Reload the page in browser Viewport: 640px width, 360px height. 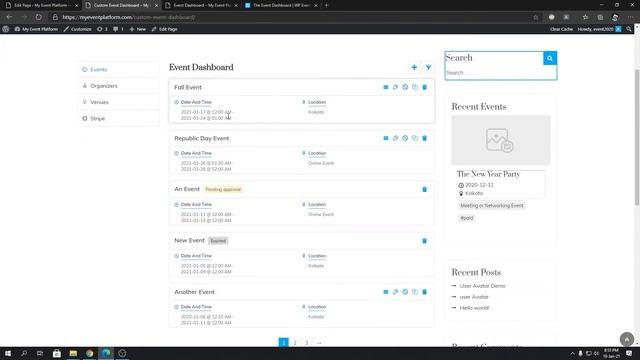point(38,17)
